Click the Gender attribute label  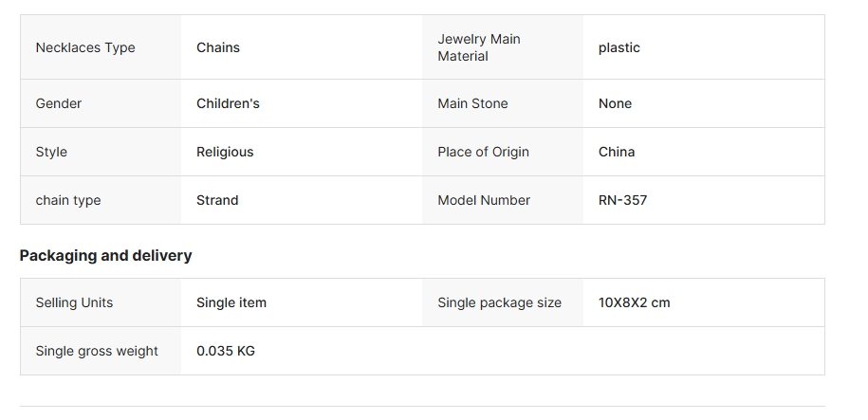point(59,103)
